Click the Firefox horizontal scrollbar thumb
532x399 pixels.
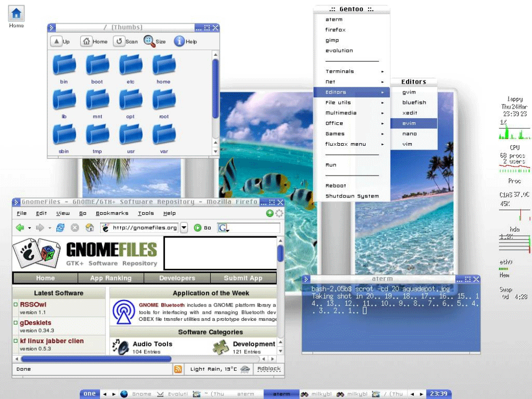96,359
